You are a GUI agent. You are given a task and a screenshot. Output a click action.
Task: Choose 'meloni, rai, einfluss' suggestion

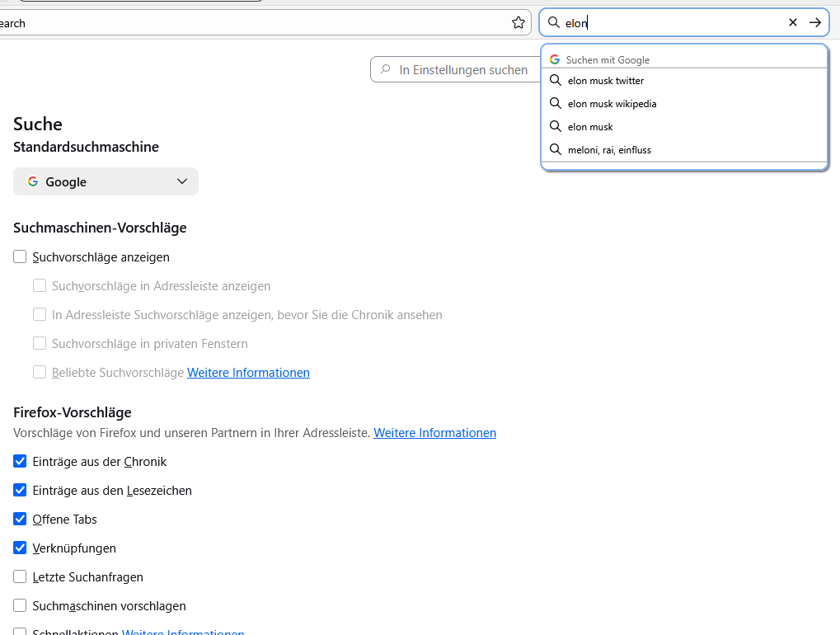609,150
